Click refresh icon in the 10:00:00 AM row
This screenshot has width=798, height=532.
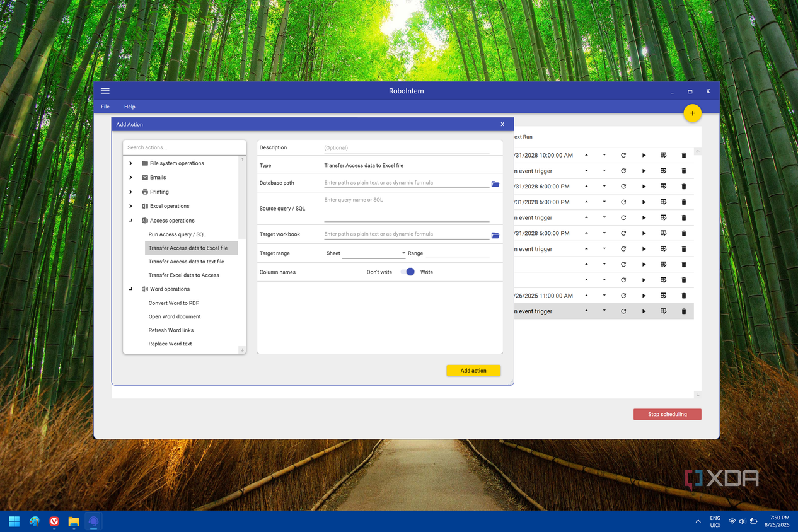click(623, 155)
